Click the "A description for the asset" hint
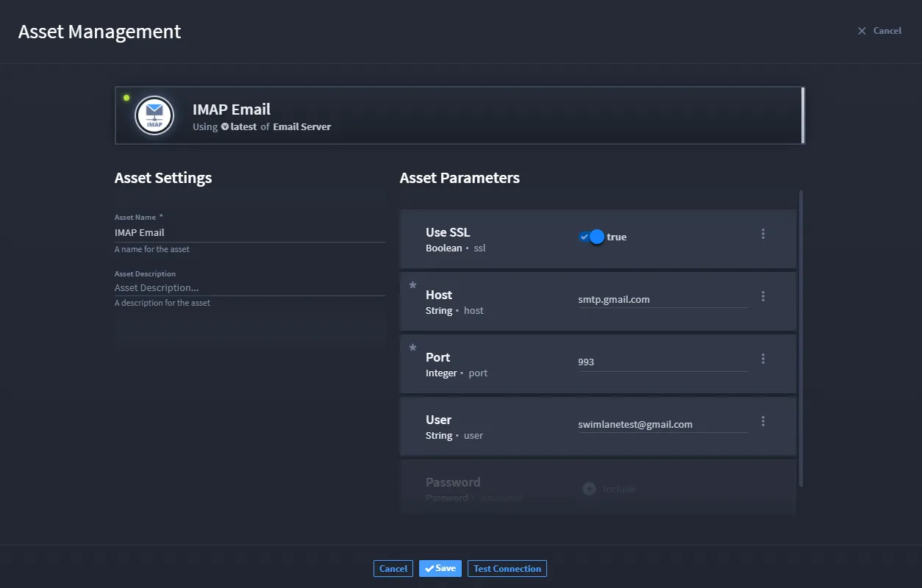922x588 pixels. pos(162,303)
